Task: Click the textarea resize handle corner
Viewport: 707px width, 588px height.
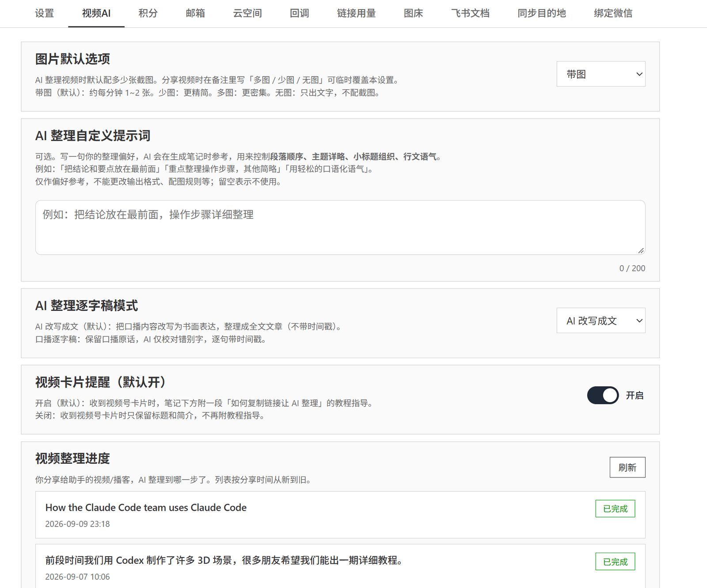Action: pos(641,251)
